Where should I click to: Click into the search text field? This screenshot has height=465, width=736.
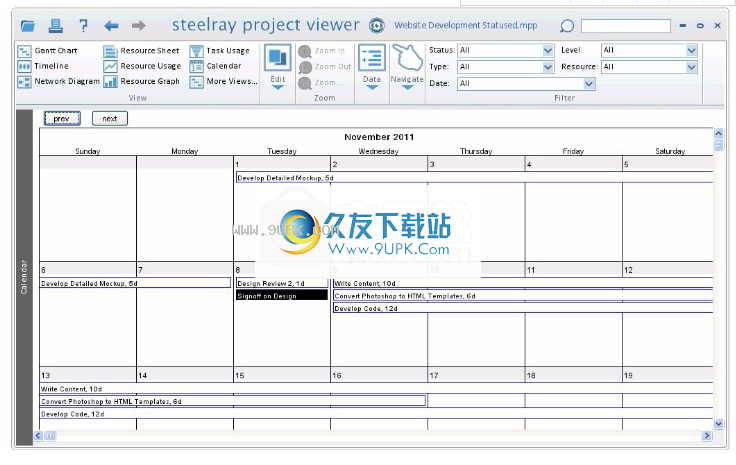(x=626, y=26)
